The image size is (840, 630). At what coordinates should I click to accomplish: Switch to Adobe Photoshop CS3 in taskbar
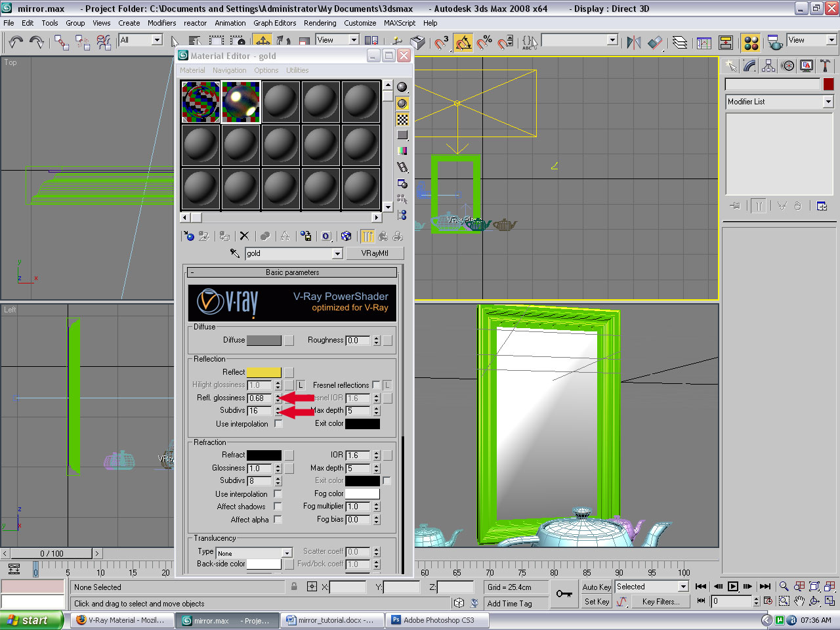click(438, 620)
